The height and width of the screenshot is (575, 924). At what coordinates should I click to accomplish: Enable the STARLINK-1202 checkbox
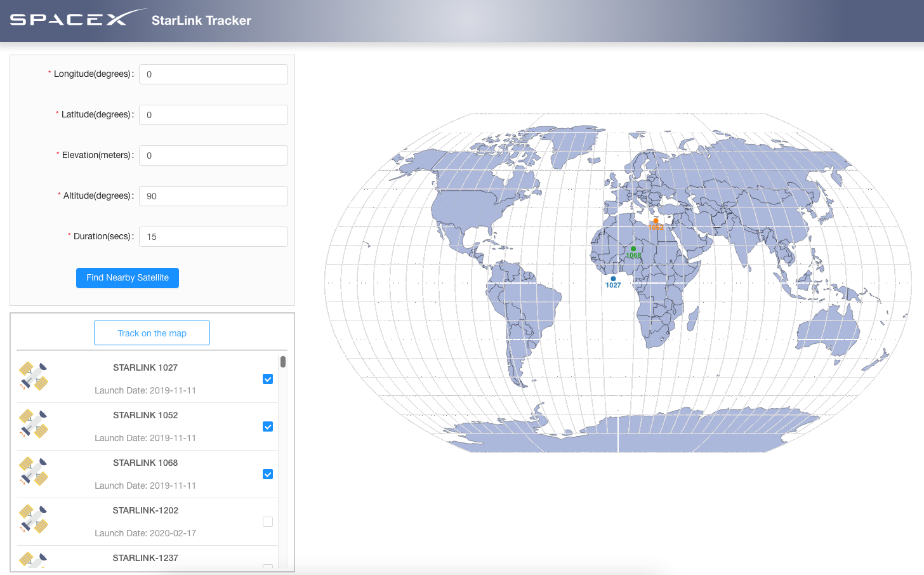(268, 522)
